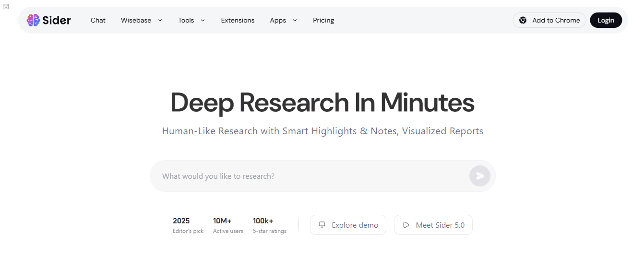644x255 pixels.
Task: Open the Chat page
Action: point(98,20)
